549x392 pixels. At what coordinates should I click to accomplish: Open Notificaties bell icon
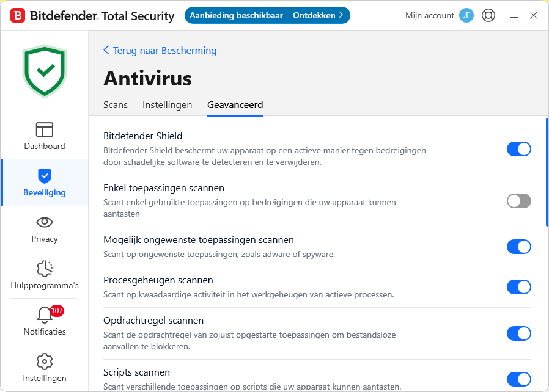(x=45, y=315)
